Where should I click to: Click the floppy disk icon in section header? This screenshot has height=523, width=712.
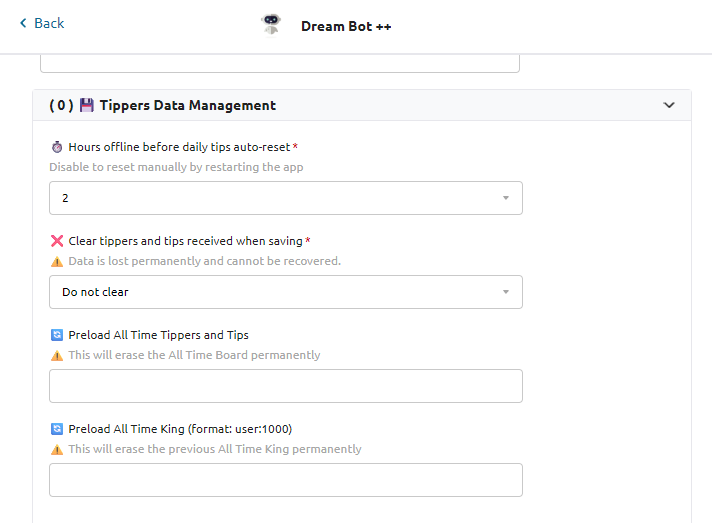point(87,105)
